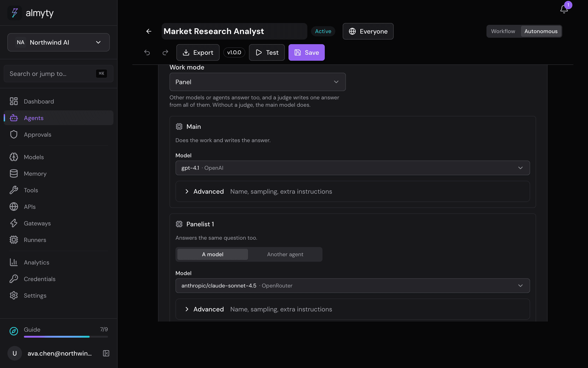
Task: Open Dashboard in the sidebar
Action: click(x=59, y=101)
